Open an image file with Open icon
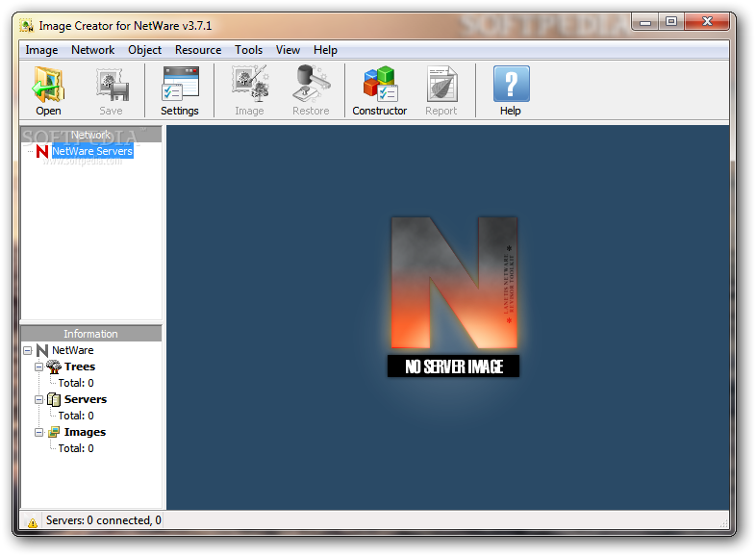 48,85
